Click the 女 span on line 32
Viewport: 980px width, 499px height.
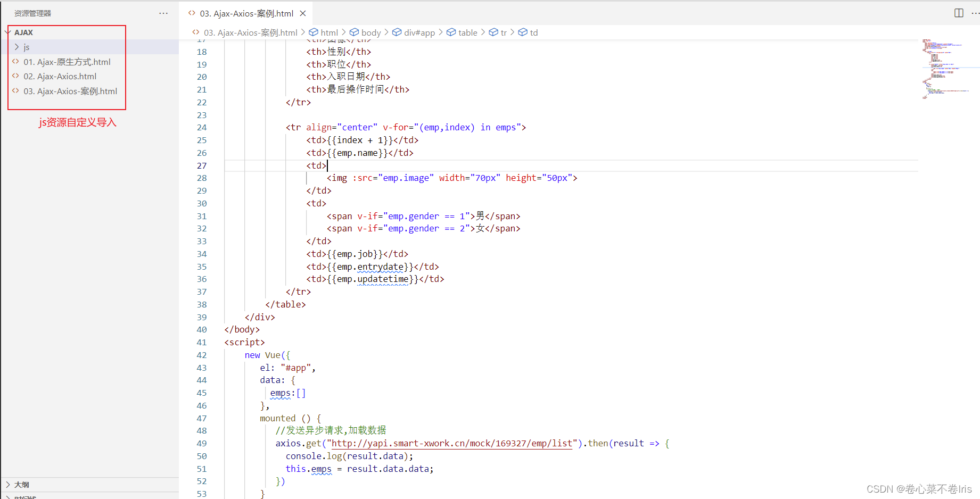point(423,228)
